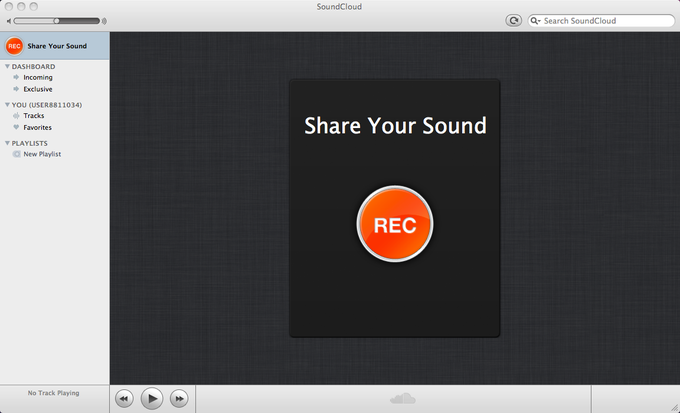
Task: Click the SoundCloud window title
Action: coord(339,7)
